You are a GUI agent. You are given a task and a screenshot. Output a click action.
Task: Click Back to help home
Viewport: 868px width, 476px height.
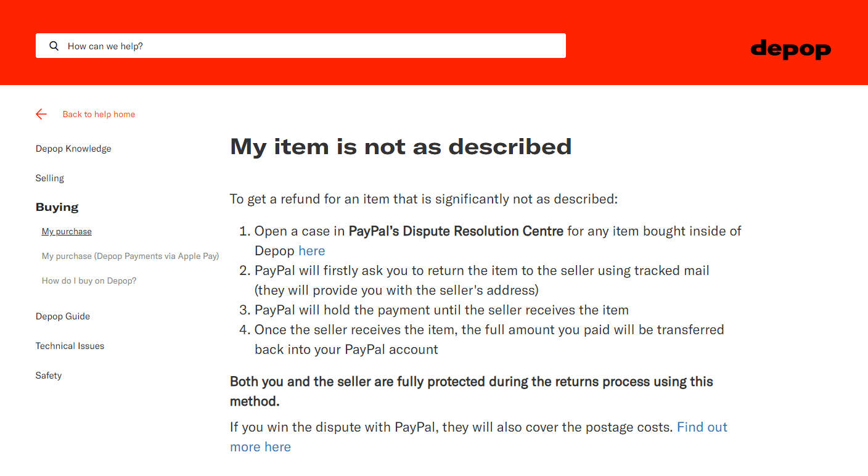[99, 114]
